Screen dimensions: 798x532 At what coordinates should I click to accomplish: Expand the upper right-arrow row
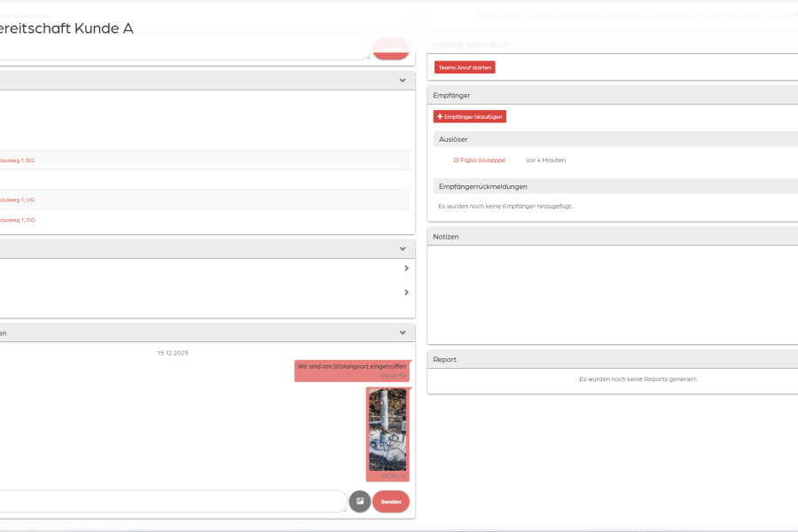point(406,269)
